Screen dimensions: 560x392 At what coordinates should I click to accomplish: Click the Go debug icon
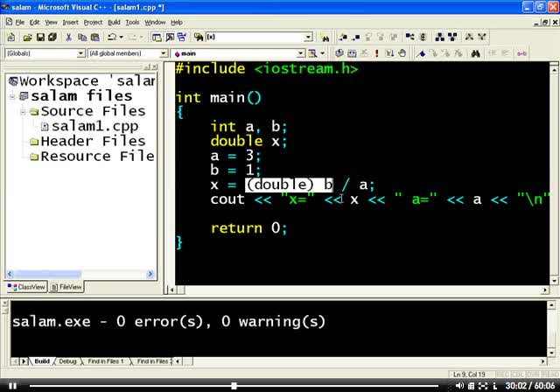point(389,53)
